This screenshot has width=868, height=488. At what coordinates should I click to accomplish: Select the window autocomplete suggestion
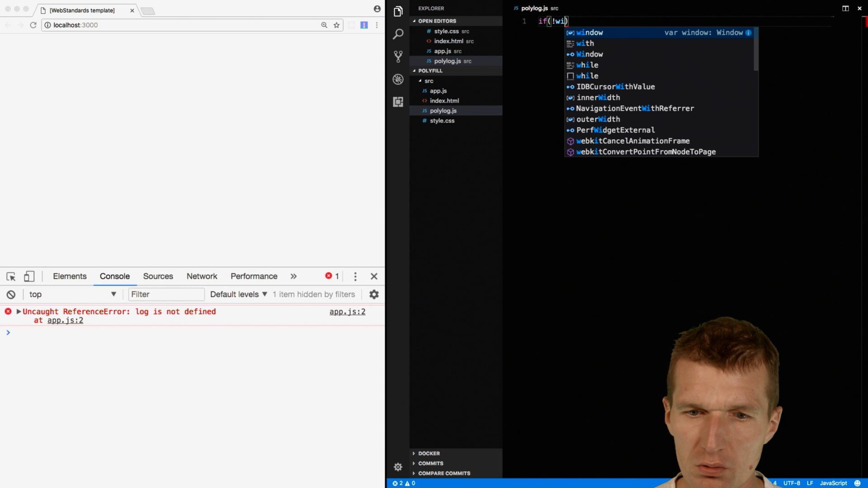(x=589, y=32)
